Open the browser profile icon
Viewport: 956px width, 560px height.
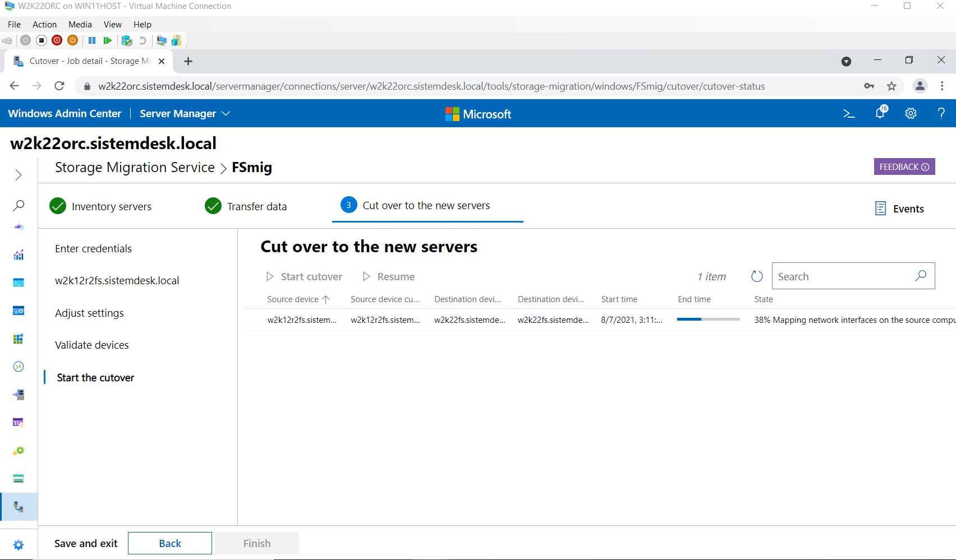coord(920,86)
